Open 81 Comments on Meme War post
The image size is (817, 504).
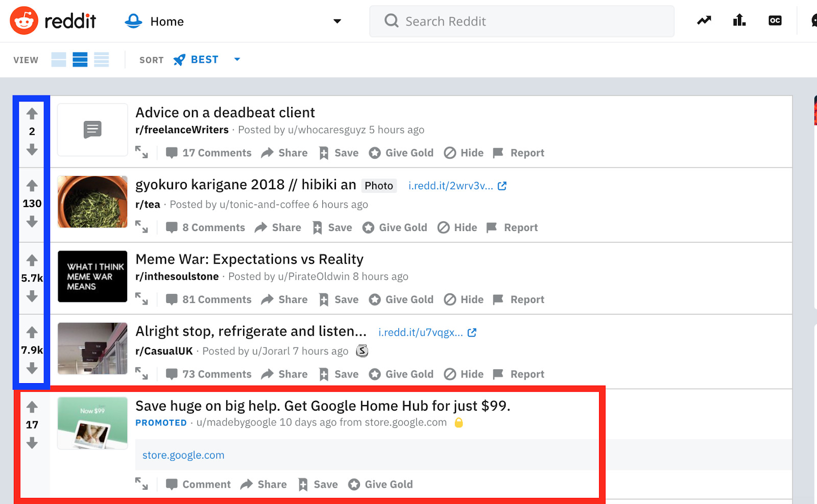[x=208, y=299]
